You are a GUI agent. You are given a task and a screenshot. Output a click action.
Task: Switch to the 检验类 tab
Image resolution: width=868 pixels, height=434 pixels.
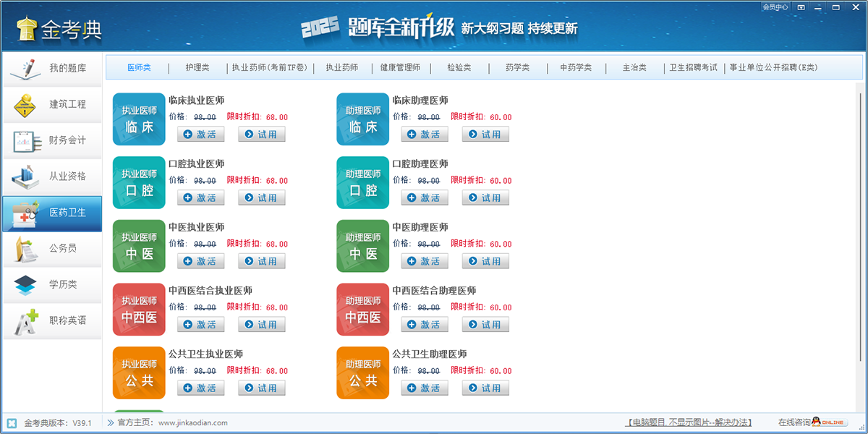point(459,68)
